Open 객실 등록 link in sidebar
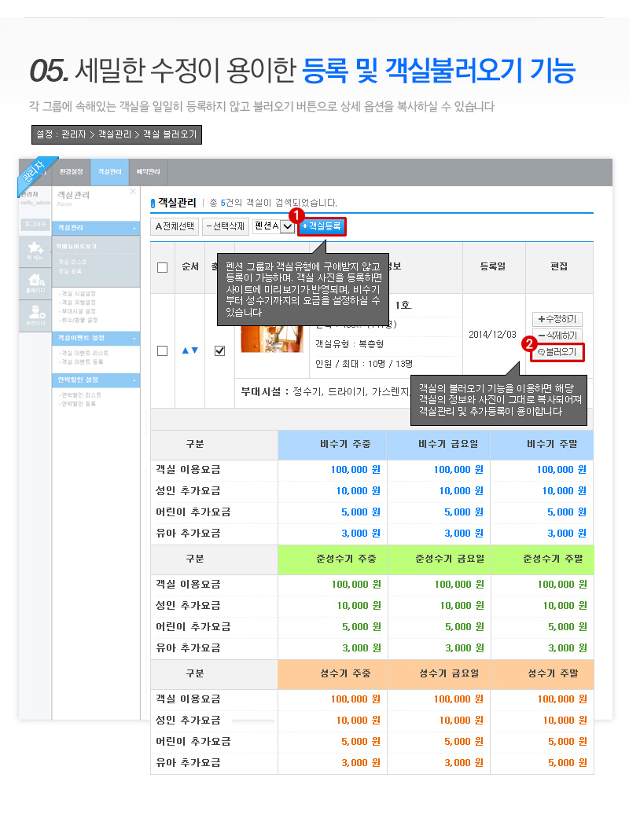The width and height of the screenshot is (629, 840). [70, 271]
